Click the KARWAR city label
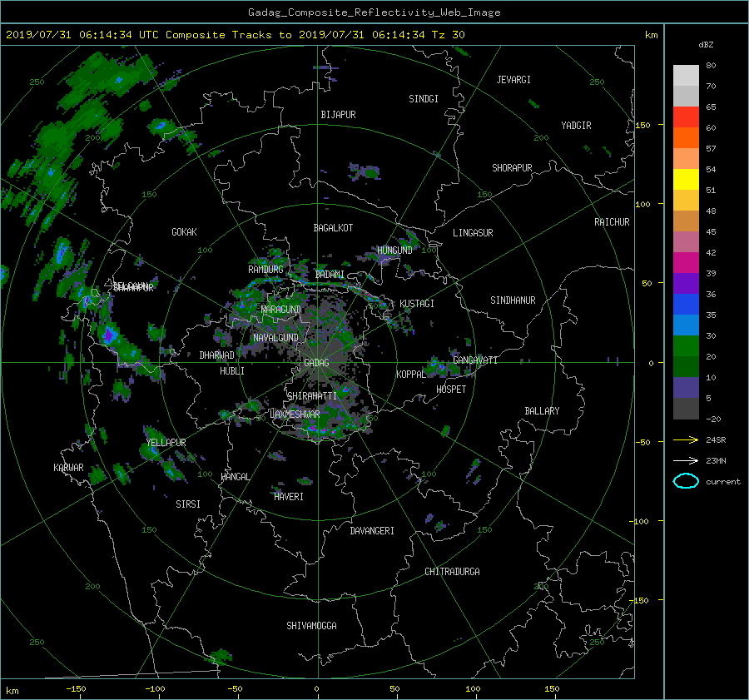Screen dimensions: 749x700 [x=68, y=468]
